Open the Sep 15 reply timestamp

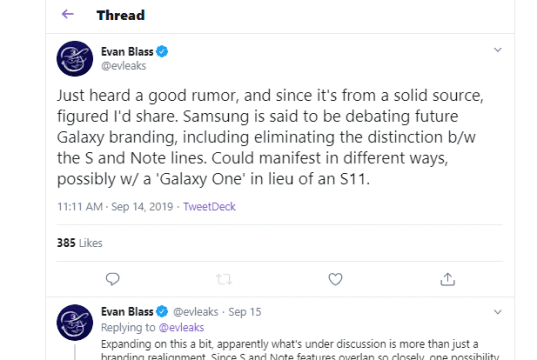click(x=245, y=312)
